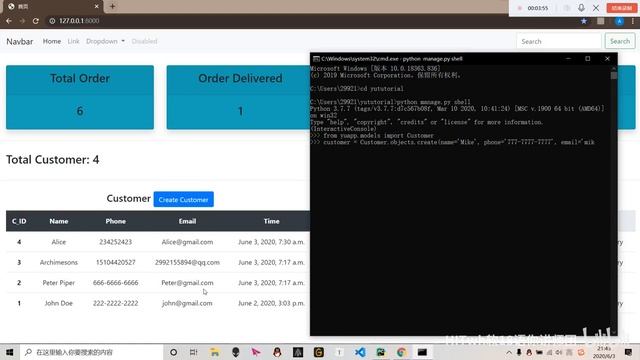Open File Explorer from the taskbar
The image size is (640, 360).
pyautogui.click(x=215, y=352)
